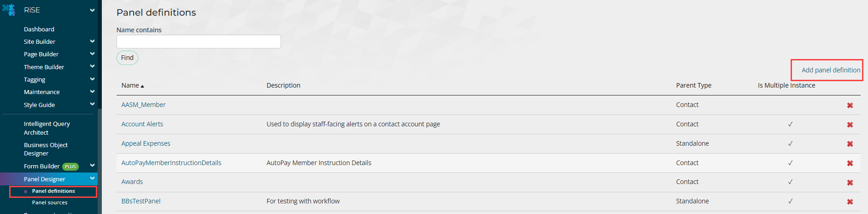Collapse the Panel Designer menu
Screen dimensions: 868x214
pyautogui.click(x=92, y=178)
